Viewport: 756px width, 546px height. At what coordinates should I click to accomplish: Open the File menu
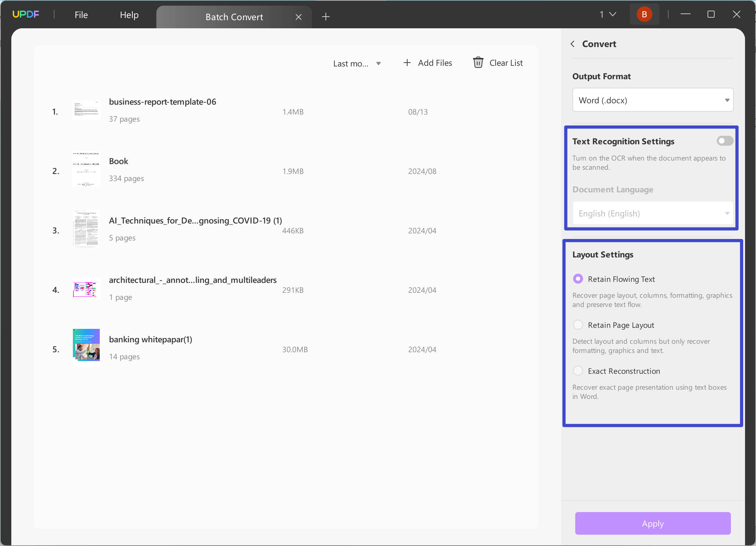click(81, 15)
